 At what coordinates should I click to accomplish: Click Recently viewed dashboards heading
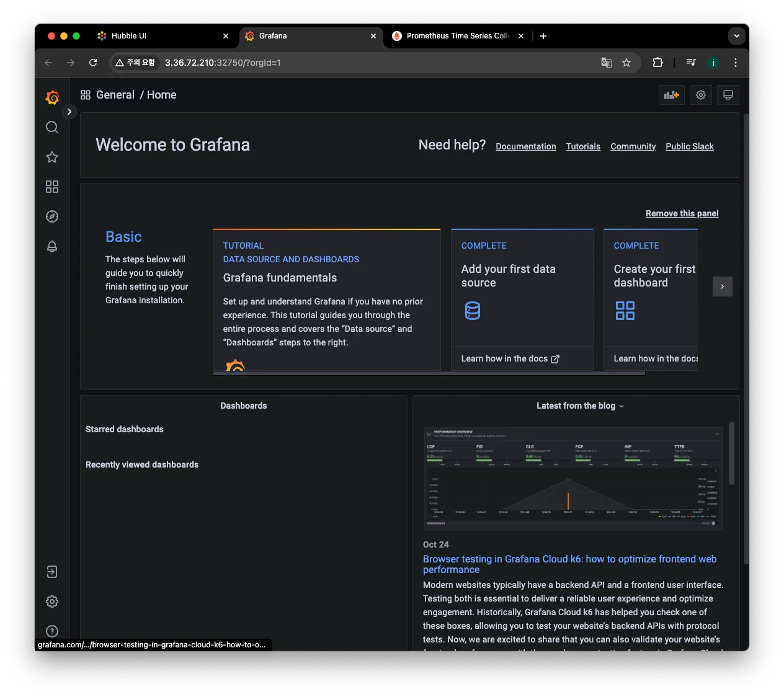pos(142,465)
